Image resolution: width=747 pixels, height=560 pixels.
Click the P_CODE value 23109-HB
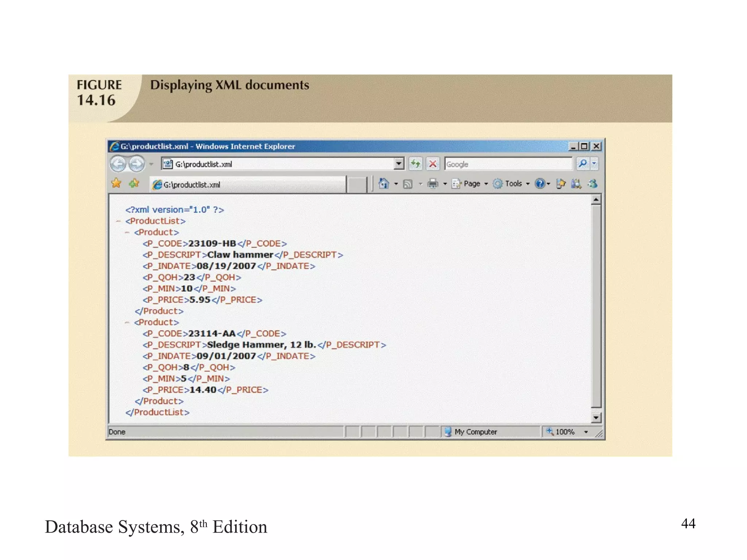(212, 243)
